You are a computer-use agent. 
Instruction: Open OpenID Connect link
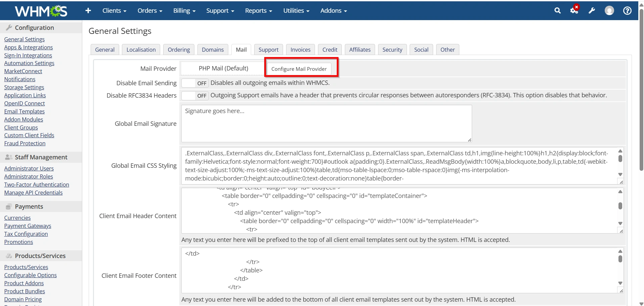25,103
